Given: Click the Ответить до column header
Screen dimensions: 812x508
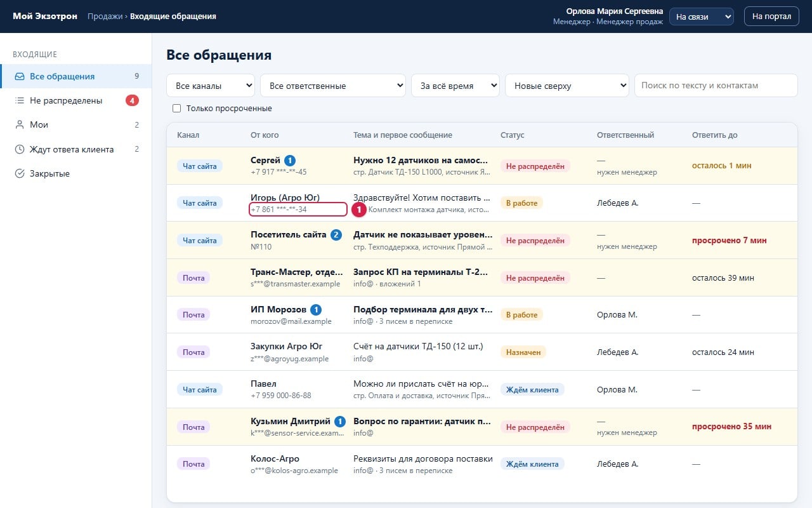Looking at the screenshot, I should click(715, 135).
